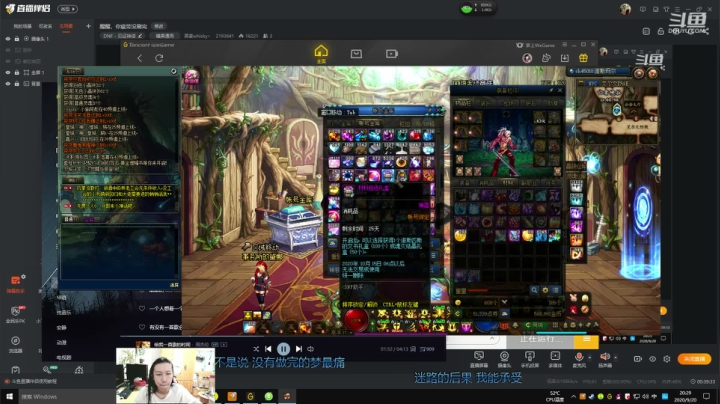Image resolution: width=720 pixels, height=404 pixels.
Task: Refresh the WeGame page
Action: click(x=159, y=58)
